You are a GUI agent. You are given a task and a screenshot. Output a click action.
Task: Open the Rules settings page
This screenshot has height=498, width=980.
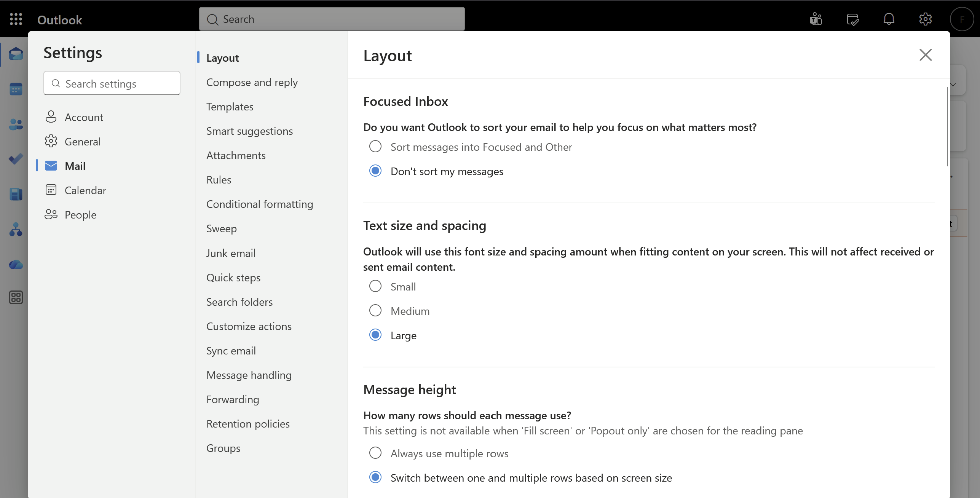pyautogui.click(x=219, y=180)
